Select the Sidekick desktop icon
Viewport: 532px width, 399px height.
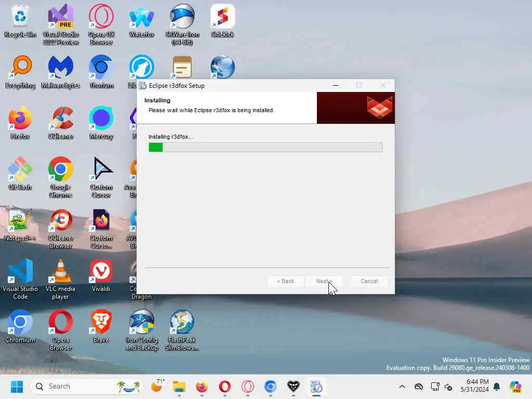pyautogui.click(x=222, y=21)
